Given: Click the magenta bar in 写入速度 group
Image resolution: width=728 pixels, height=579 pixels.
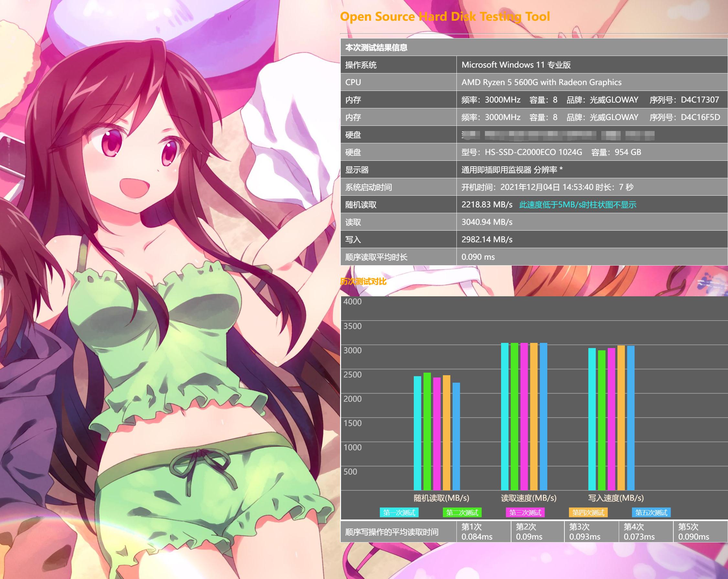Looking at the screenshot, I should click(611, 419).
